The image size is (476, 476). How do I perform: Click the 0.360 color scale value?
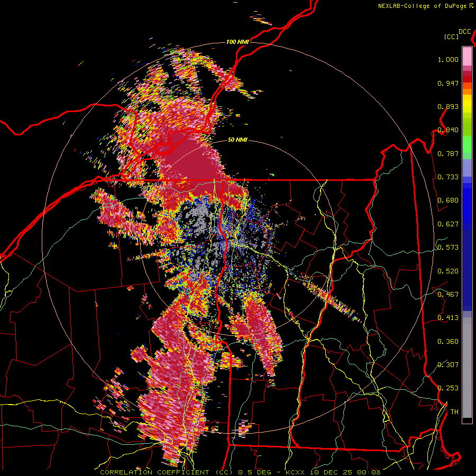tap(448, 341)
